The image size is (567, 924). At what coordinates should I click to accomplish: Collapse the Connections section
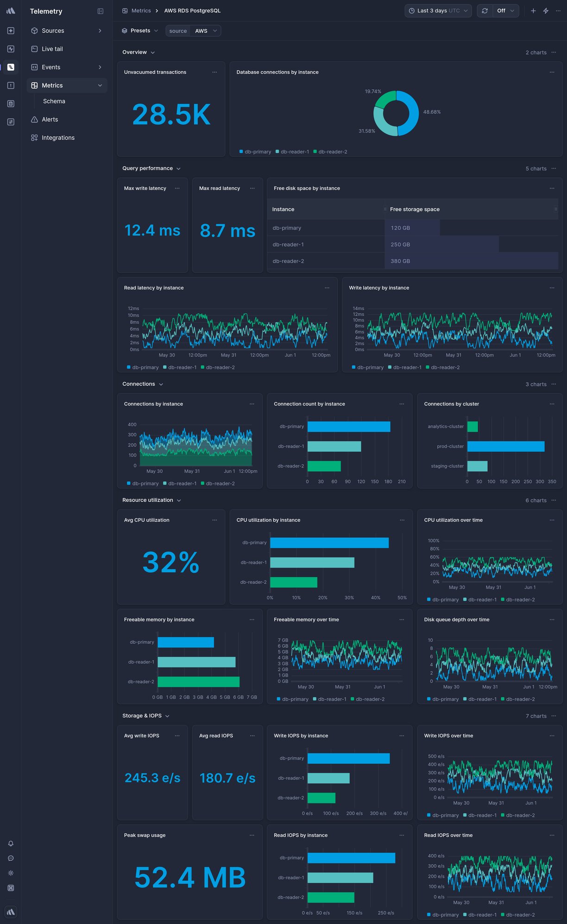click(143, 384)
